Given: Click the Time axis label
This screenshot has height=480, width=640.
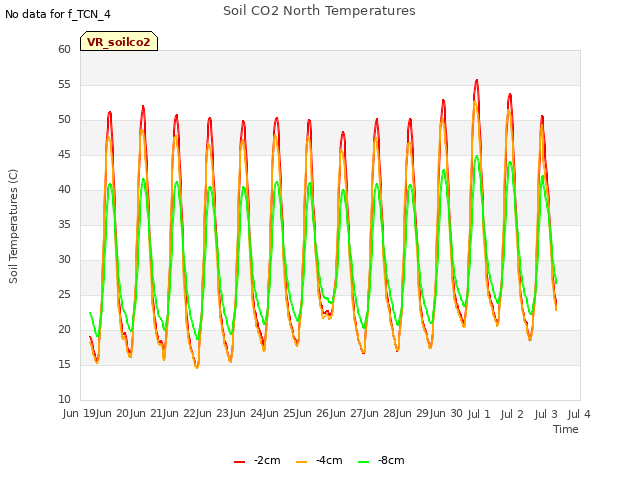Looking at the screenshot, I should click(566, 429).
